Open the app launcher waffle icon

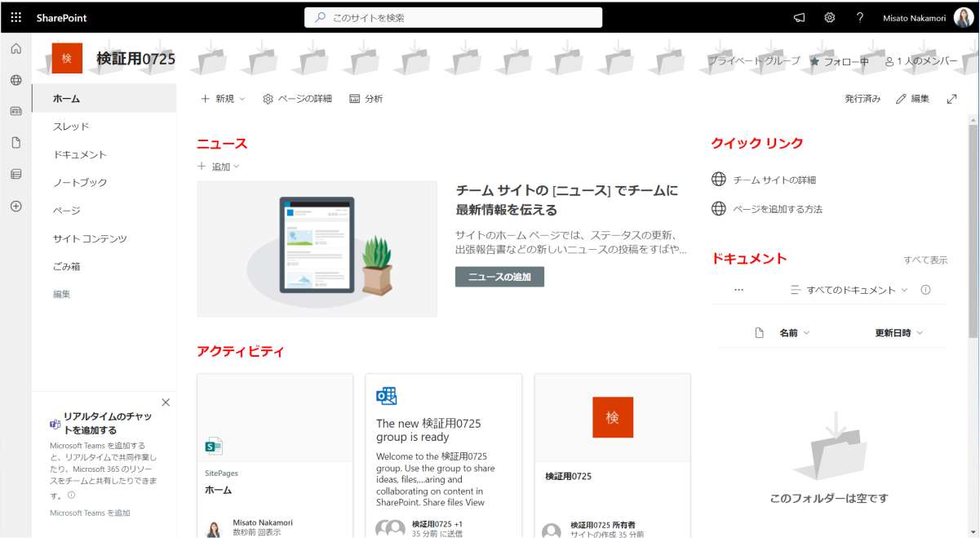pyautogui.click(x=16, y=17)
